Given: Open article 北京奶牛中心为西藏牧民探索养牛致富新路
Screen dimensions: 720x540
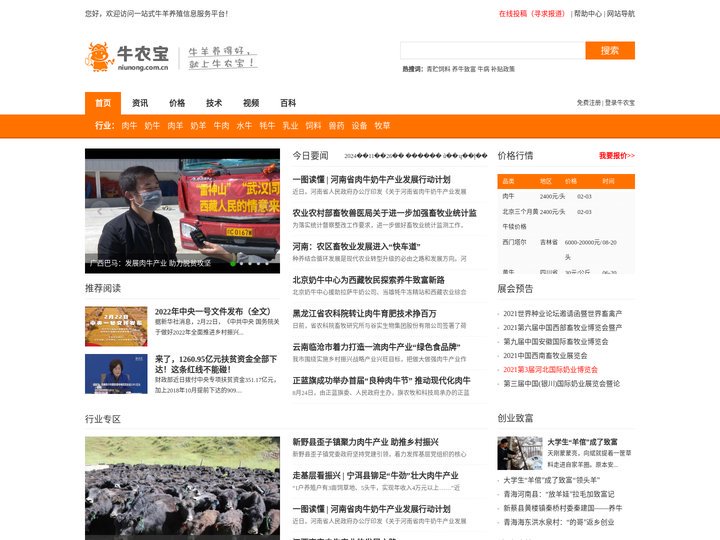Looking at the screenshot, I should coord(368,280).
